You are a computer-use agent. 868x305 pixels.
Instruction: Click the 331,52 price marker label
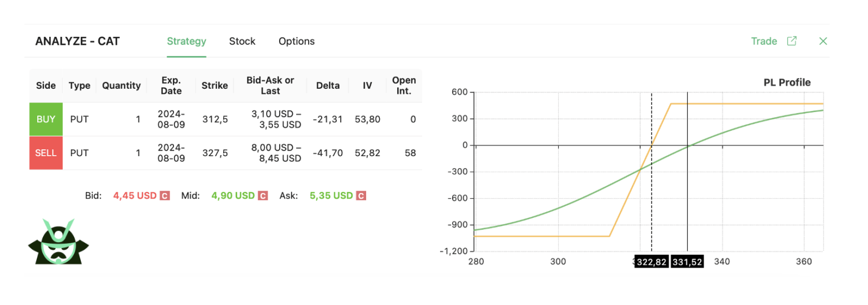(687, 262)
